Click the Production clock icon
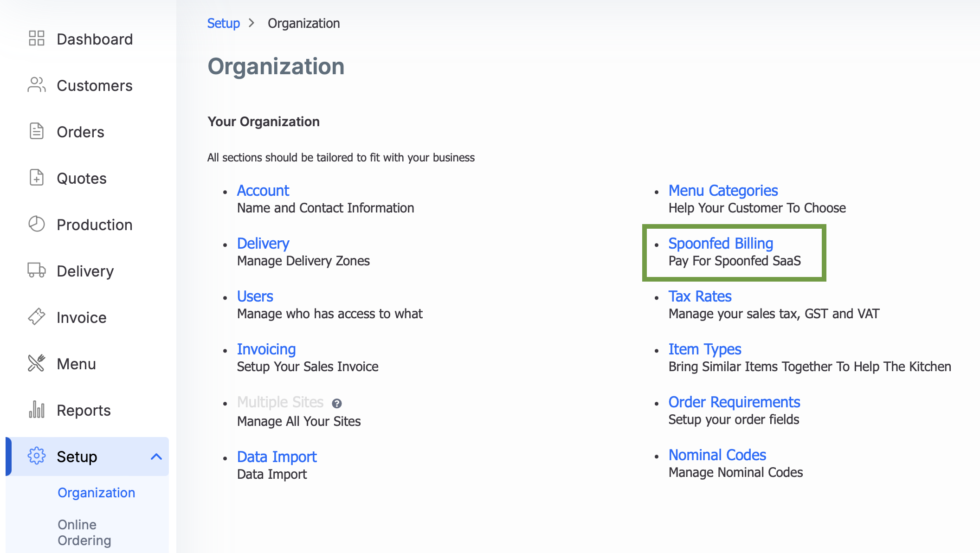This screenshot has width=980, height=553. (x=37, y=224)
